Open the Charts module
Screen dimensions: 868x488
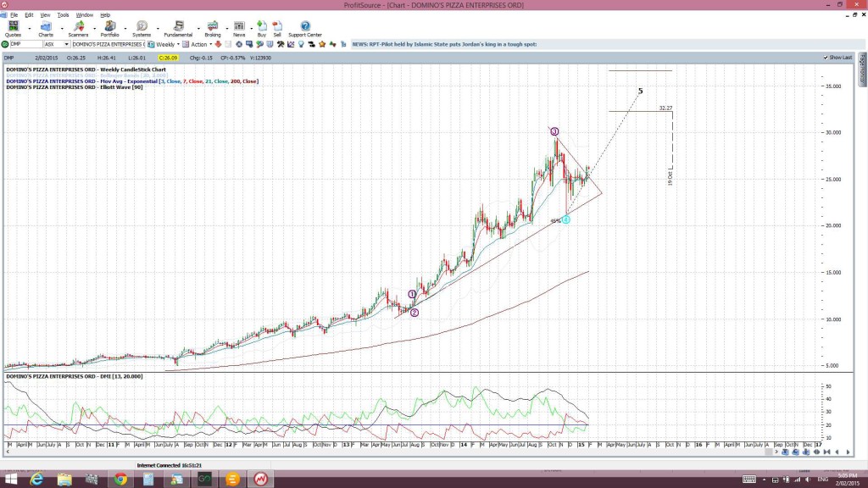[46, 29]
